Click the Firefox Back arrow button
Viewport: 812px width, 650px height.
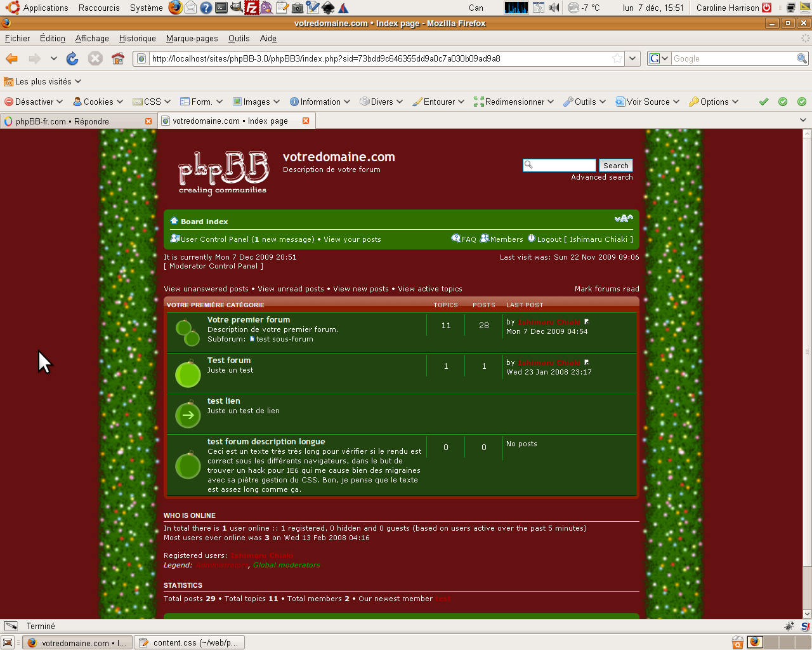click(11, 58)
